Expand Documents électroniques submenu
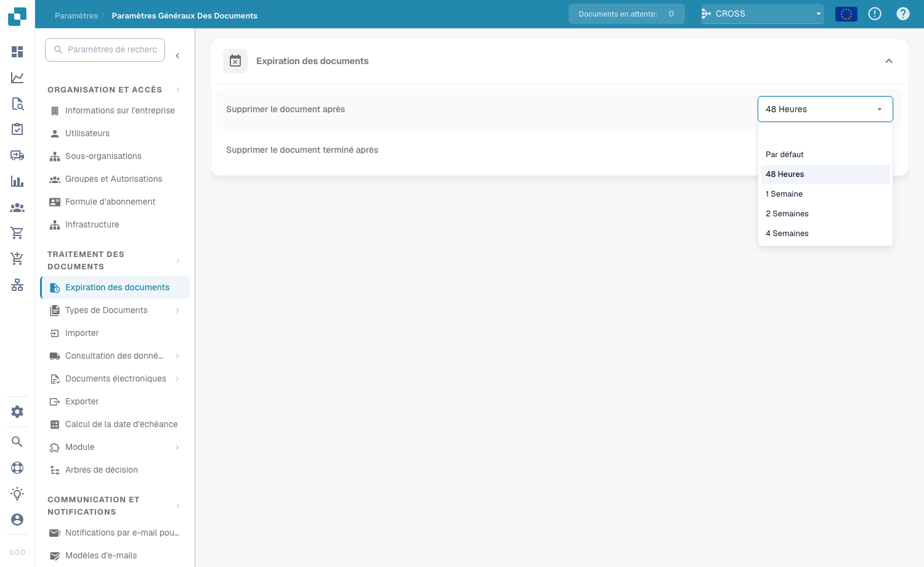 click(177, 379)
